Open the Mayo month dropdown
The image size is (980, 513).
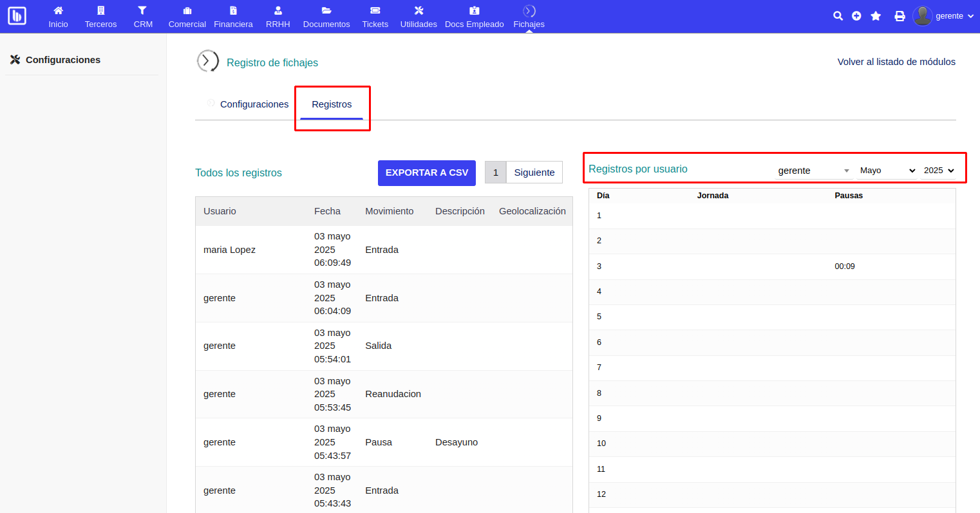pyautogui.click(x=887, y=171)
